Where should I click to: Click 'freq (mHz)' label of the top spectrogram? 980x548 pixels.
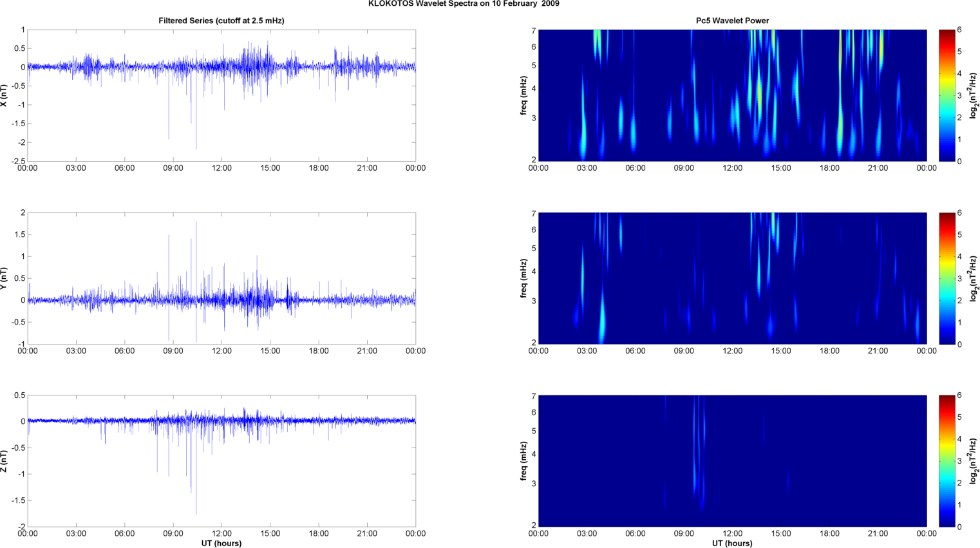click(x=524, y=95)
